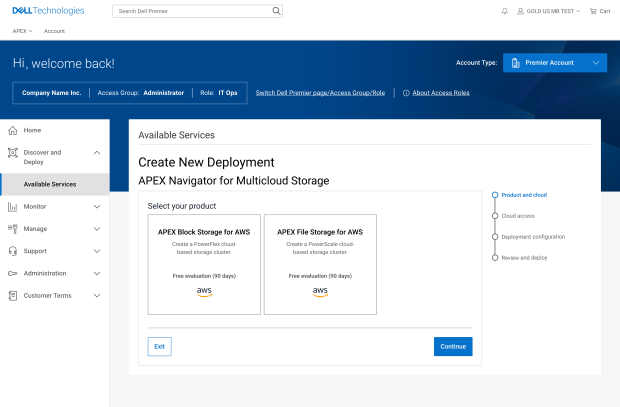Click the Manage tools icon
This screenshot has height=407, width=620.
click(x=13, y=229)
